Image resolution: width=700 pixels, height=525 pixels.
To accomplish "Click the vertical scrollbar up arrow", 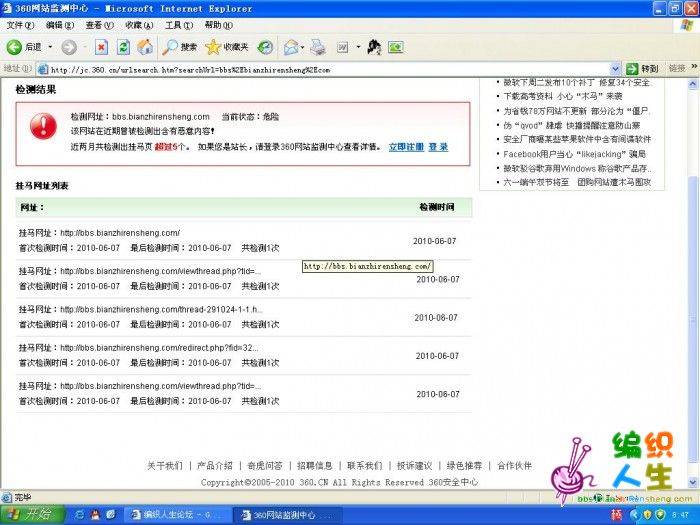I will pyautogui.click(x=693, y=84).
